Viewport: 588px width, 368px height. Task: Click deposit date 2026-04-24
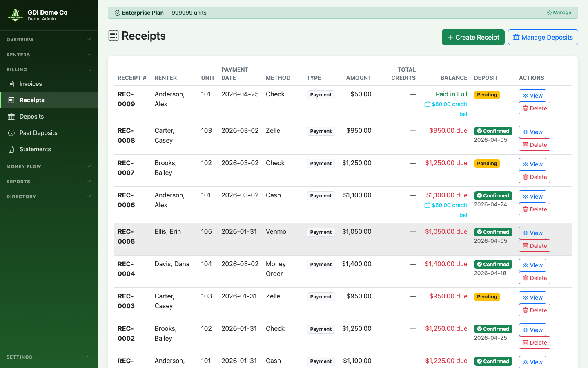tap(490, 204)
